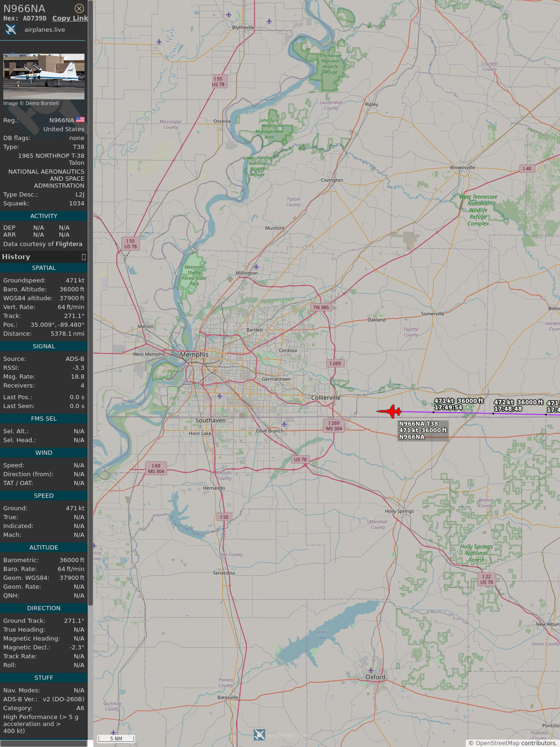Click the airport symbol near Millington

(x=256, y=267)
